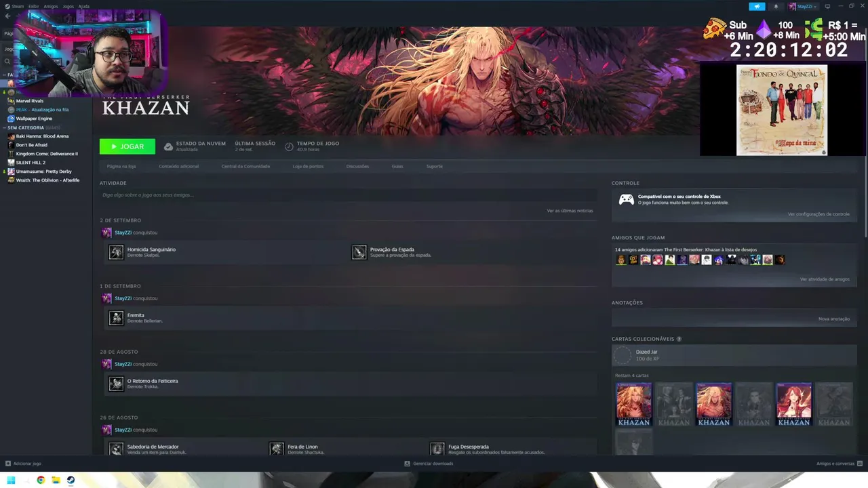The image size is (868, 488).
Task: Open Chrome from the taskbar
Action: point(41,481)
